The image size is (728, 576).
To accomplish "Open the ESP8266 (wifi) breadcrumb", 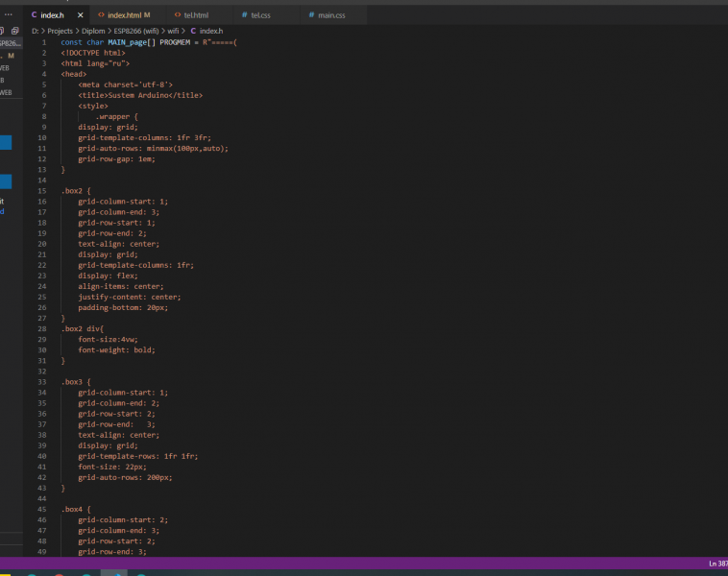I will coord(136,31).
